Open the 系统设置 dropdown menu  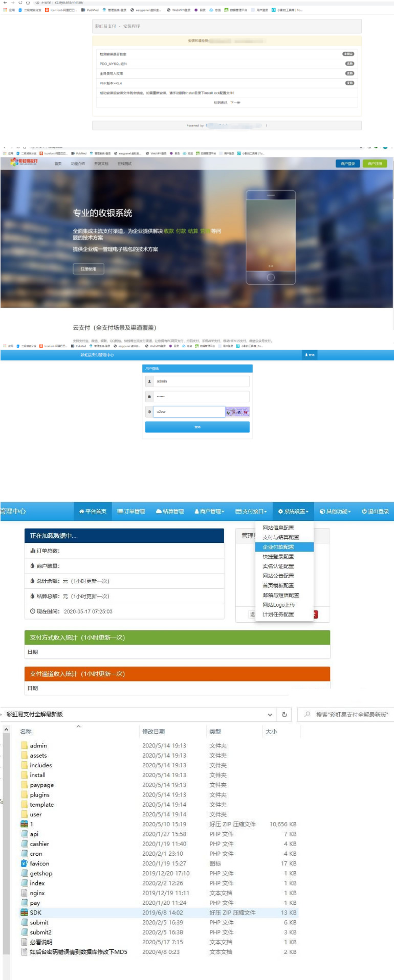point(293,511)
